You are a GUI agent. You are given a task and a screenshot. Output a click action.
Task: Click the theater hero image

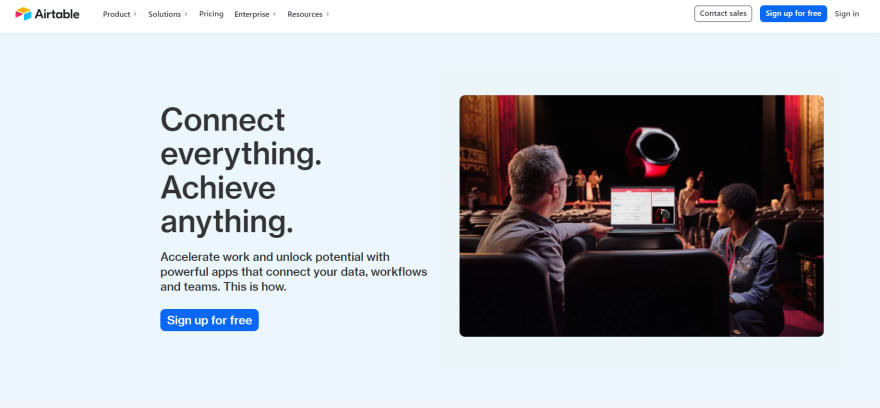click(641, 216)
